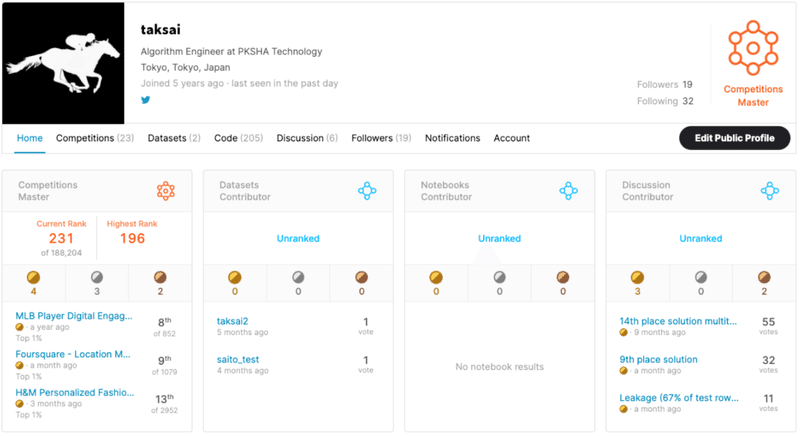Click the horse rider profile picture
Image resolution: width=800 pixels, height=436 pixels.
click(x=63, y=63)
